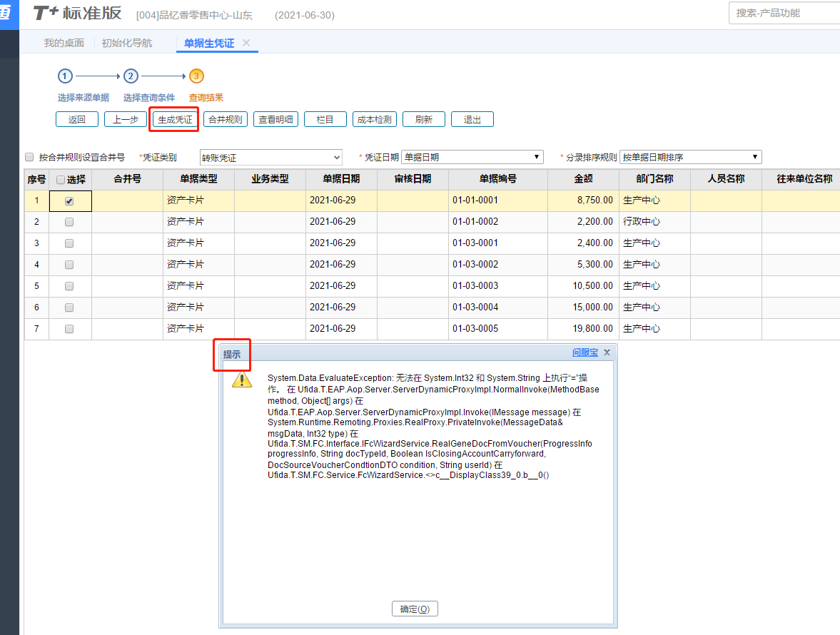Click 查看明细 button
Image resolution: width=840 pixels, height=635 pixels.
pos(275,119)
